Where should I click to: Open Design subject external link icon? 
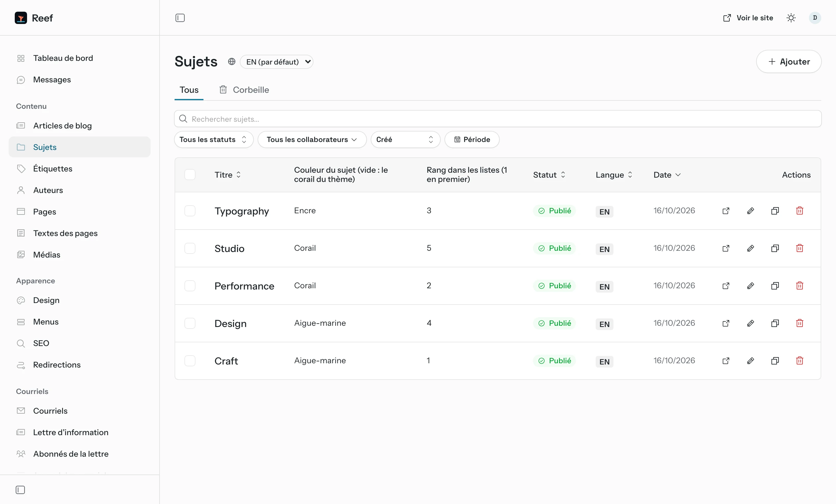pos(726,323)
